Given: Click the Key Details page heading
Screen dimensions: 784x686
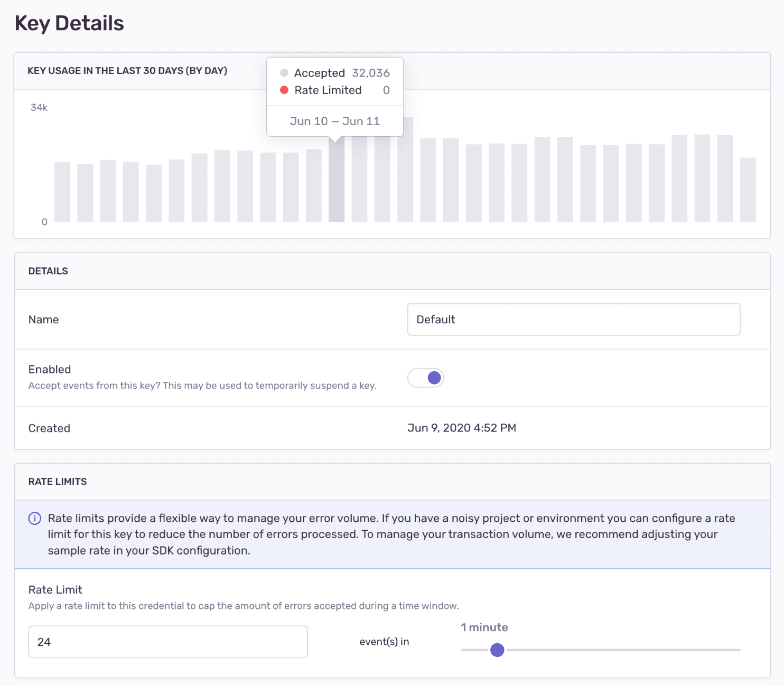Looking at the screenshot, I should (x=69, y=23).
